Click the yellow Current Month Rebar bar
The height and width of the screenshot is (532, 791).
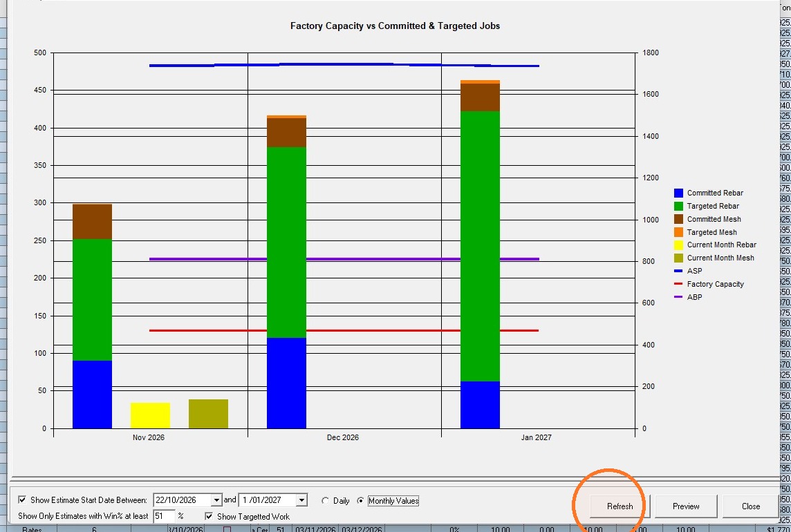point(150,415)
